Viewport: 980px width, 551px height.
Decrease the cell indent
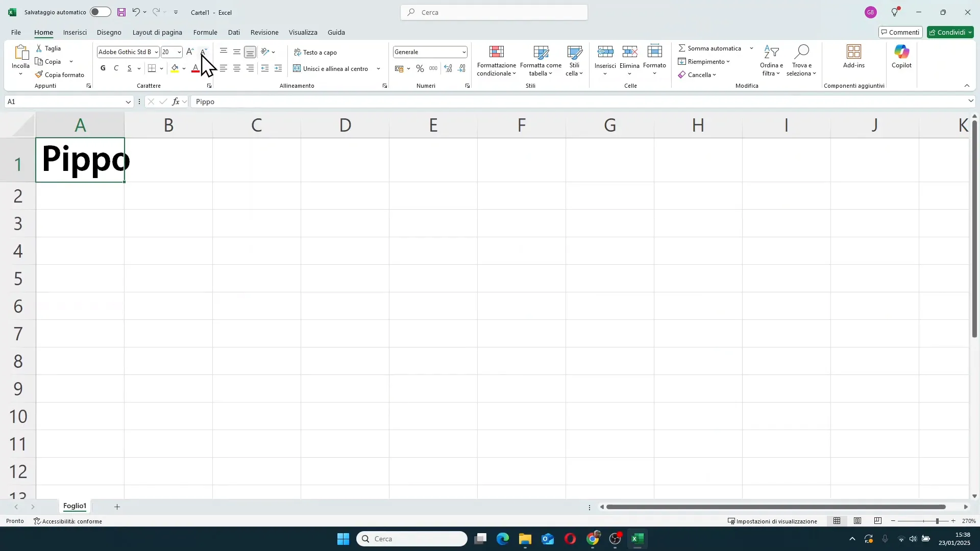click(x=265, y=68)
